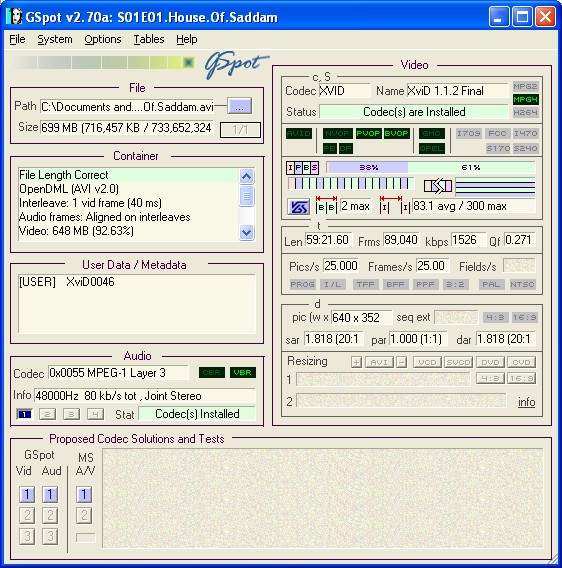Click the Resizing AVI button

click(379, 362)
